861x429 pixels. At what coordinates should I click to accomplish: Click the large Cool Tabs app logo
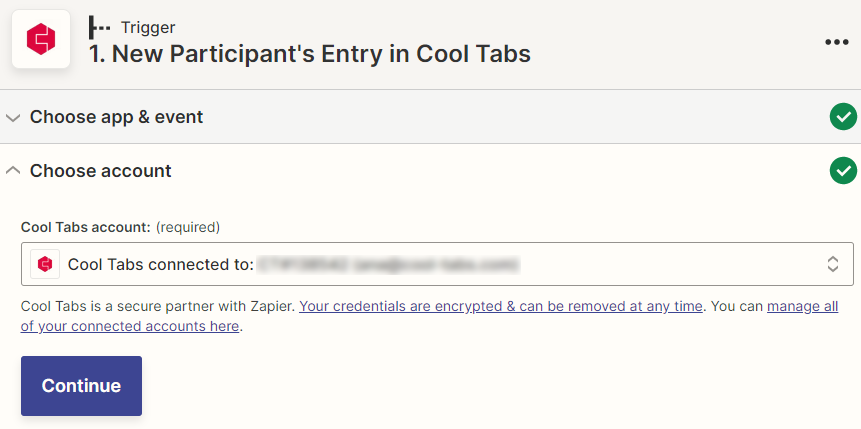click(41, 39)
